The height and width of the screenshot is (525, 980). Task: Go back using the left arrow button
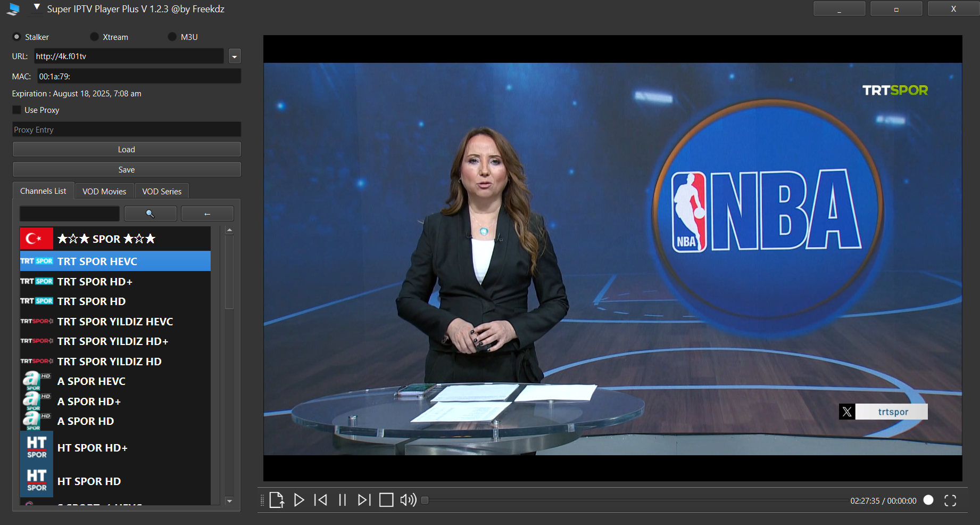coord(207,214)
